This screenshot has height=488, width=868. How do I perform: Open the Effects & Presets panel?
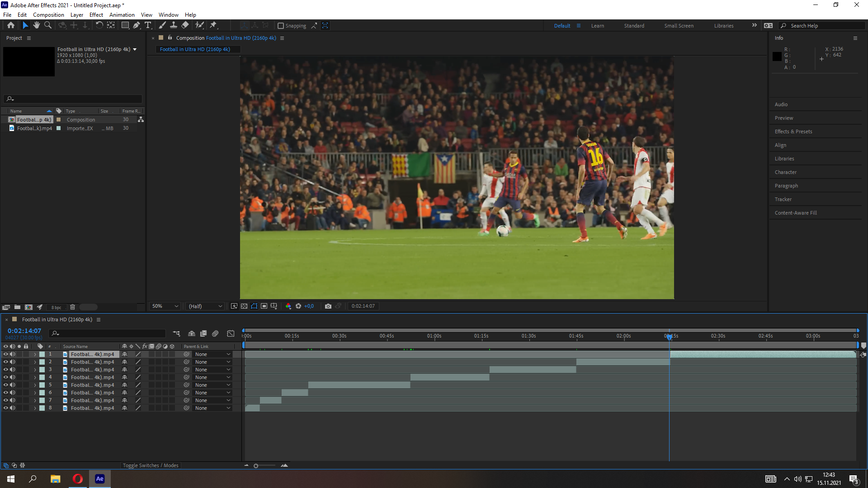[793, 131]
